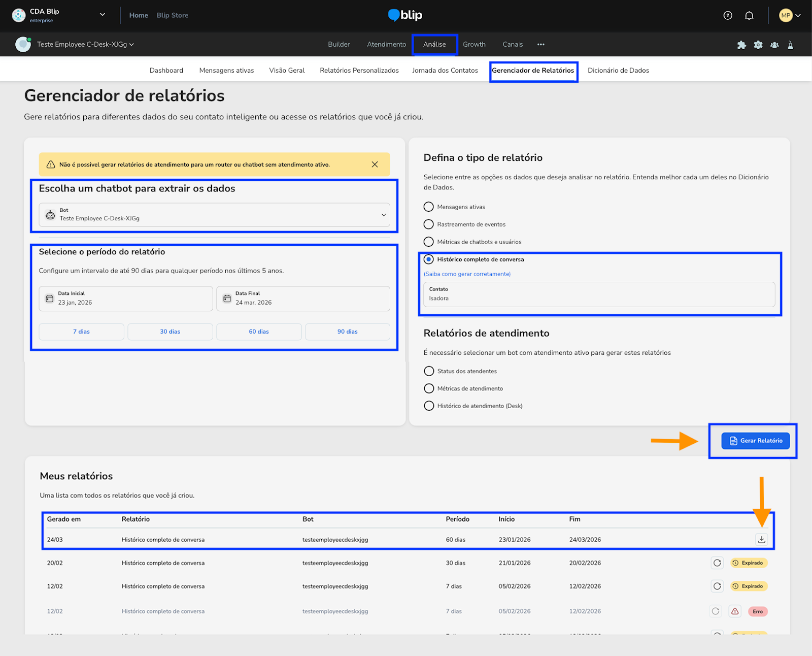Open the team members icon
The image size is (812, 656).
click(x=774, y=45)
